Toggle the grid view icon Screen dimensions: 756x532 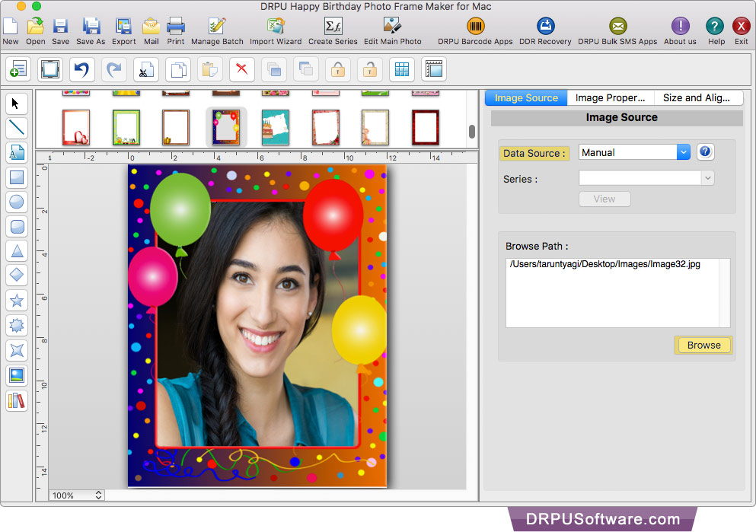402,69
